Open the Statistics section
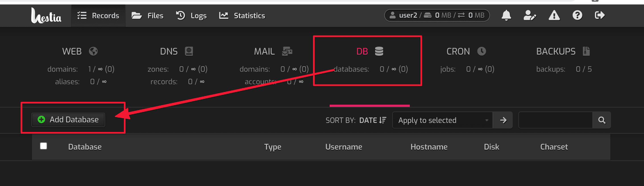Image resolution: width=644 pixels, height=186 pixels. (242, 16)
